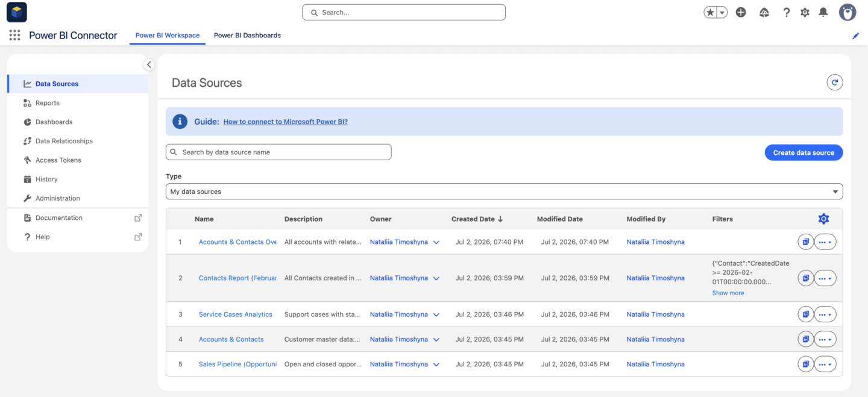View notifications bell icon
868x397 pixels.
[823, 12]
